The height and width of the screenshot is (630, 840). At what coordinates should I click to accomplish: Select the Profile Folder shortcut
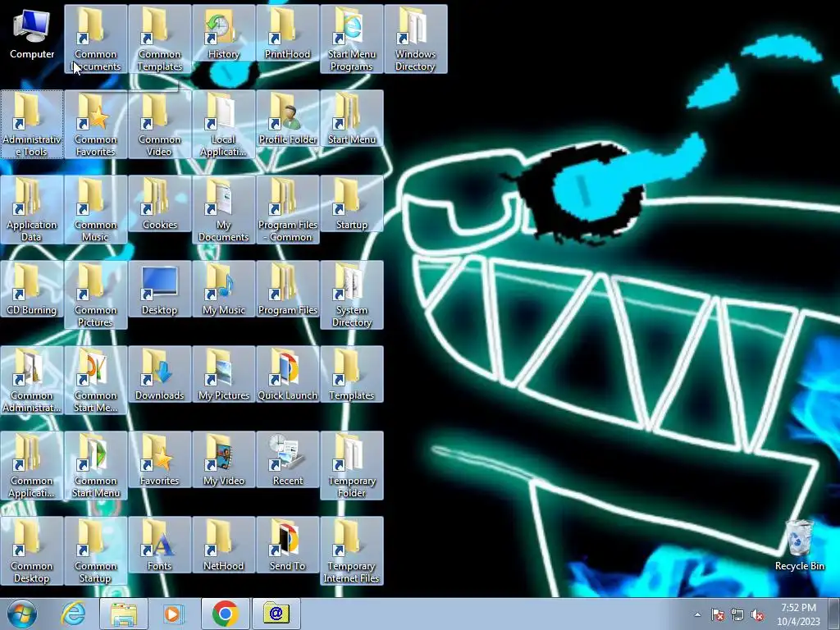(x=288, y=118)
